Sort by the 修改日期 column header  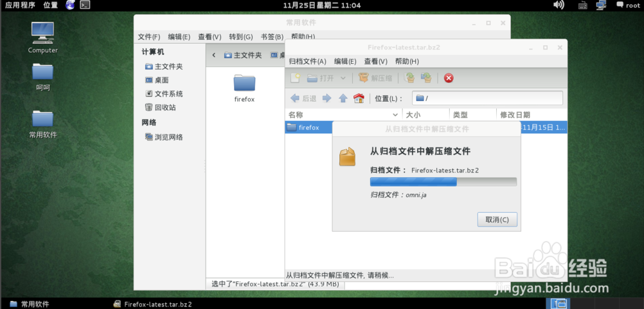pyautogui.click(x=532, y=115)
